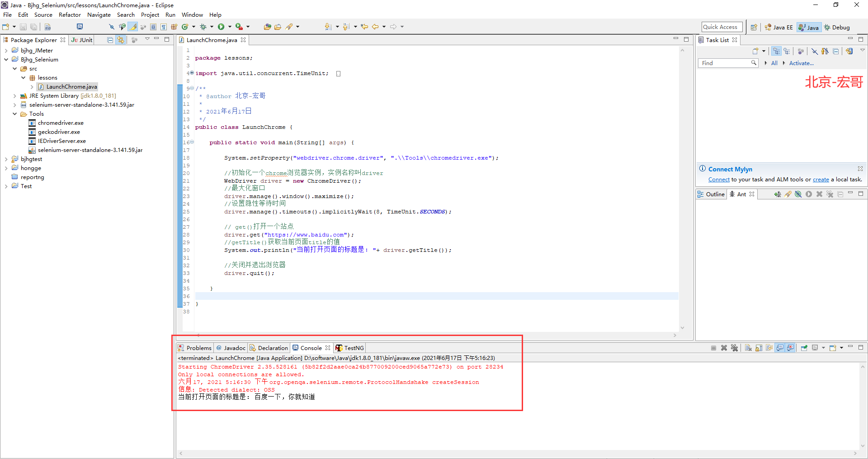868x459 pixels.
Task: Click the New Java Class icon
Action: tap(185, 27)
